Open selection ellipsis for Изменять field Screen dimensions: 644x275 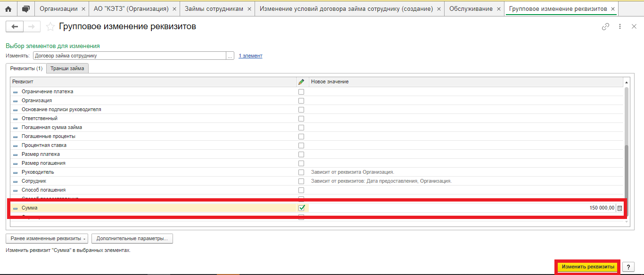[230, 56]
